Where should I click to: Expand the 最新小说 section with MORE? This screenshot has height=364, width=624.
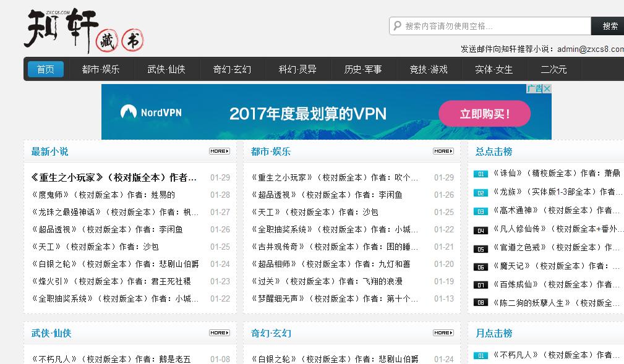pos(220,151)
